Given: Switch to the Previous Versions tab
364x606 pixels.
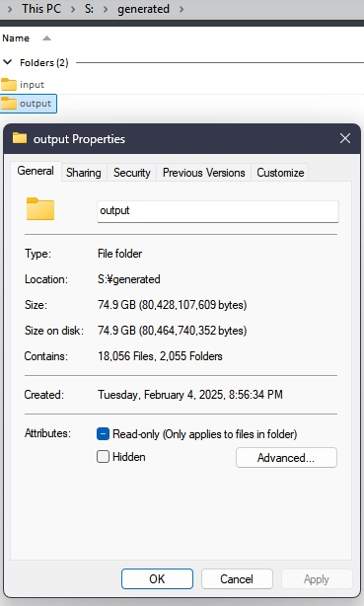Looking at the screenshot, I should [x=203, y=173].
